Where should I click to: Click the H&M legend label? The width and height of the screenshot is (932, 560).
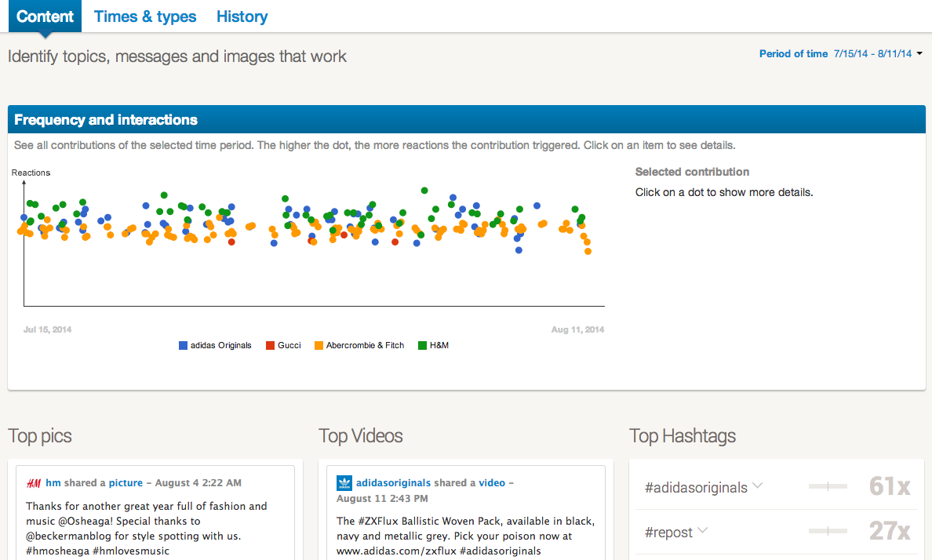point(439,345)
